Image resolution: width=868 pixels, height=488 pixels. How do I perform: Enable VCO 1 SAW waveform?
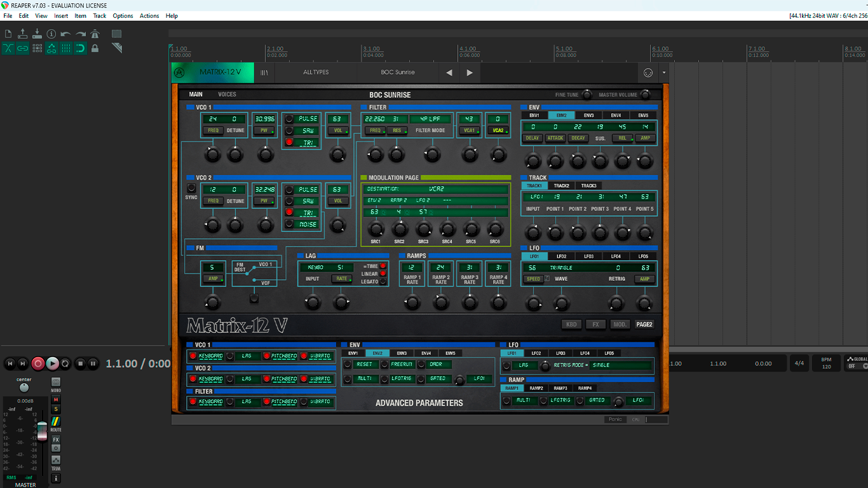(289, 130)
